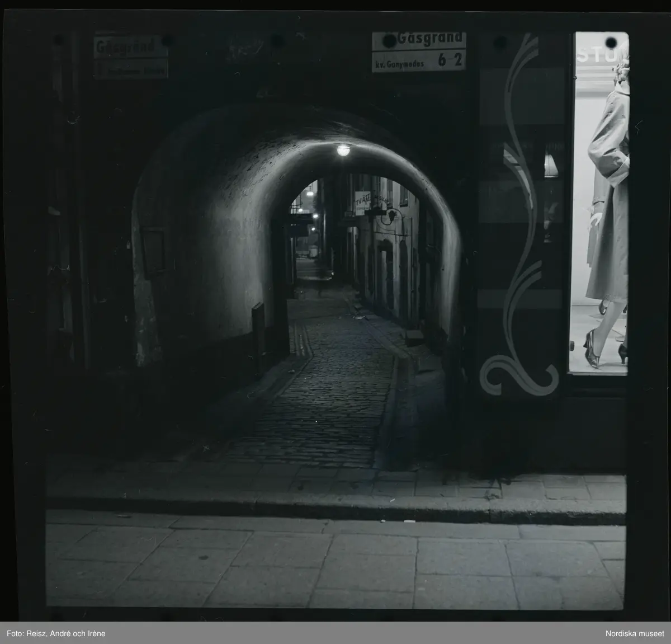Click the right 'Gåsgränd' street sign
Viewport: 671px width, 644px height.
pyautogui.click(x=418, y=40)
